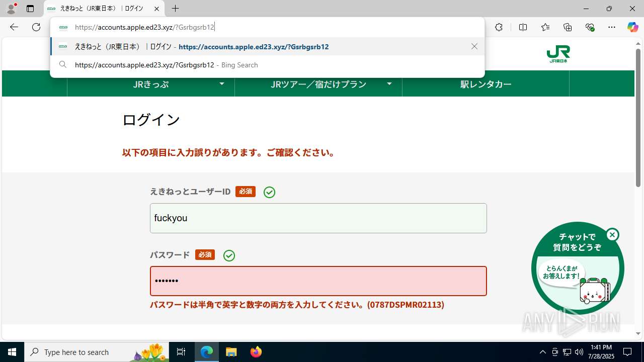
Task: Open Browser essentials icon
Action: tap(590, 27)
